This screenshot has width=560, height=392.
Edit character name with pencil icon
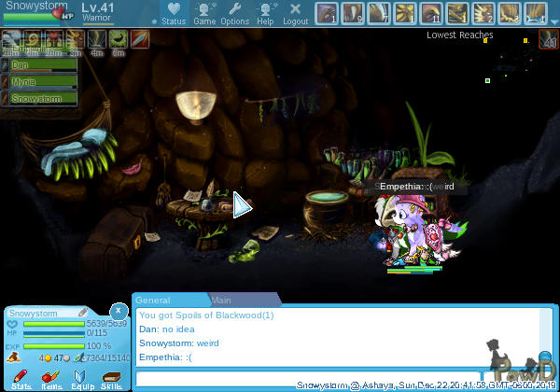82,313
